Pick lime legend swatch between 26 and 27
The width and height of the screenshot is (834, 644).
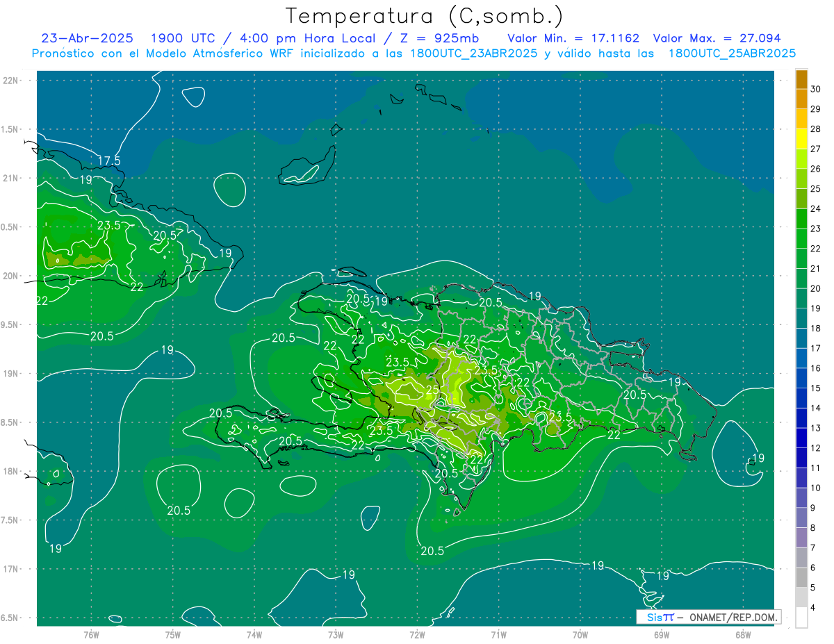(801, 159)
